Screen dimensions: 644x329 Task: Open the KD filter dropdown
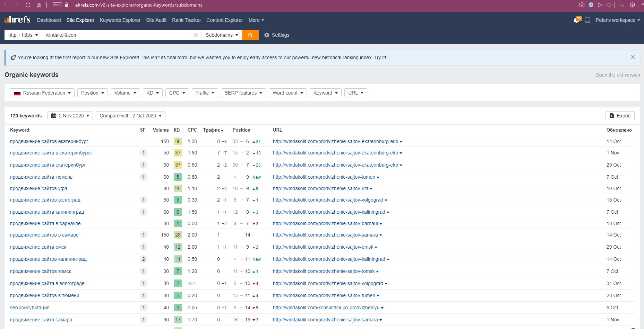[x=153, y=93]
